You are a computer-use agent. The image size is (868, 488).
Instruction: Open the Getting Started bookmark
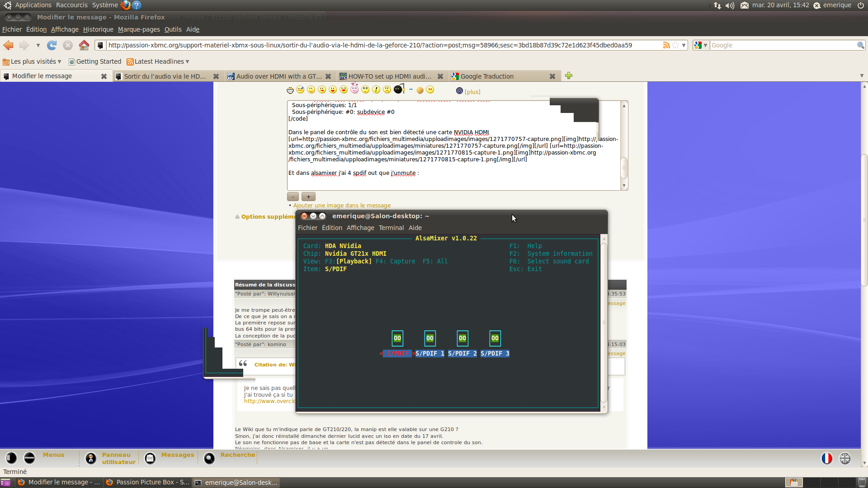(x=95, y=61)
